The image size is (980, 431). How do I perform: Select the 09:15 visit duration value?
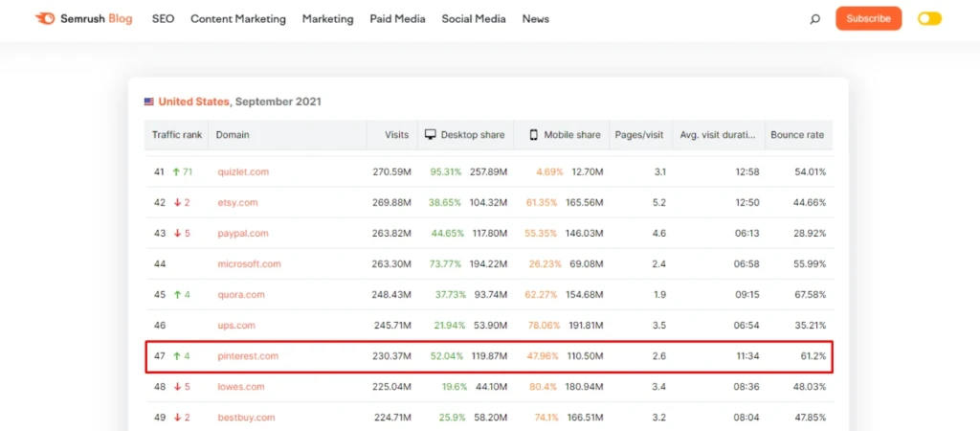(746, 295)
